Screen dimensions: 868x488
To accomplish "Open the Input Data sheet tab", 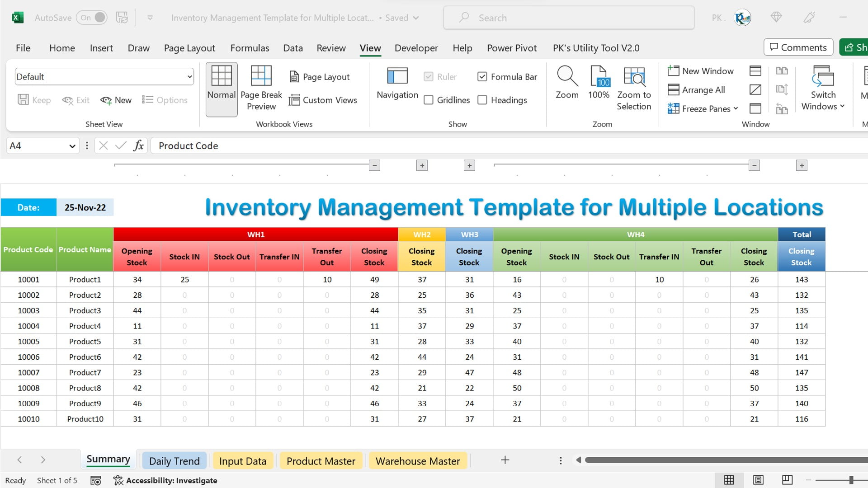I will (243, 460).
